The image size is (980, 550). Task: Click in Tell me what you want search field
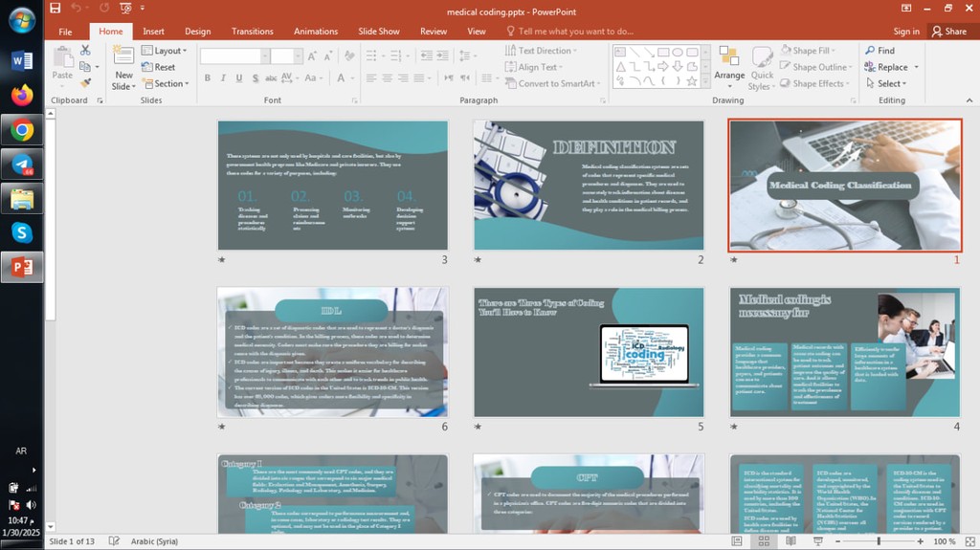click(575, 32)
